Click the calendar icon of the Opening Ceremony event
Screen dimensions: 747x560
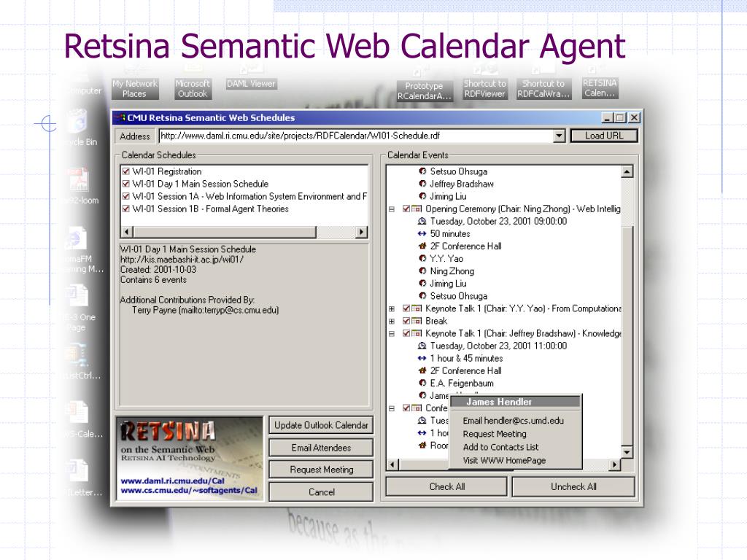pos(417,209)
